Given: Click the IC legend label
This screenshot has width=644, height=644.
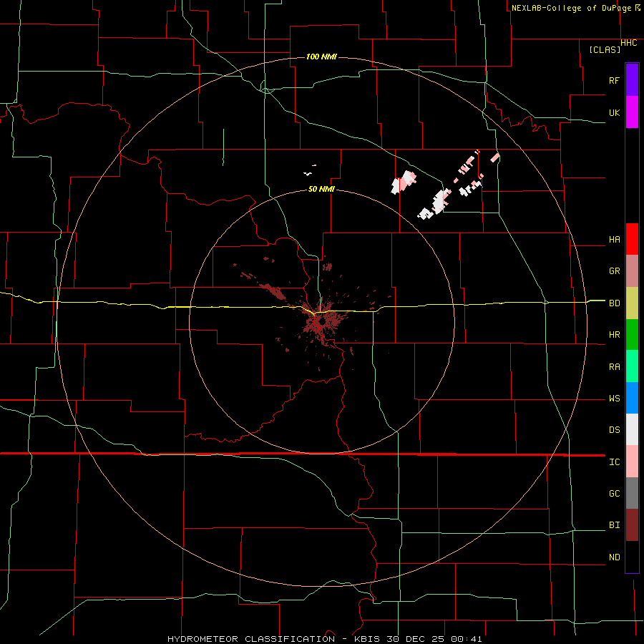Looking at the screenshot, I should pos(614,462).
